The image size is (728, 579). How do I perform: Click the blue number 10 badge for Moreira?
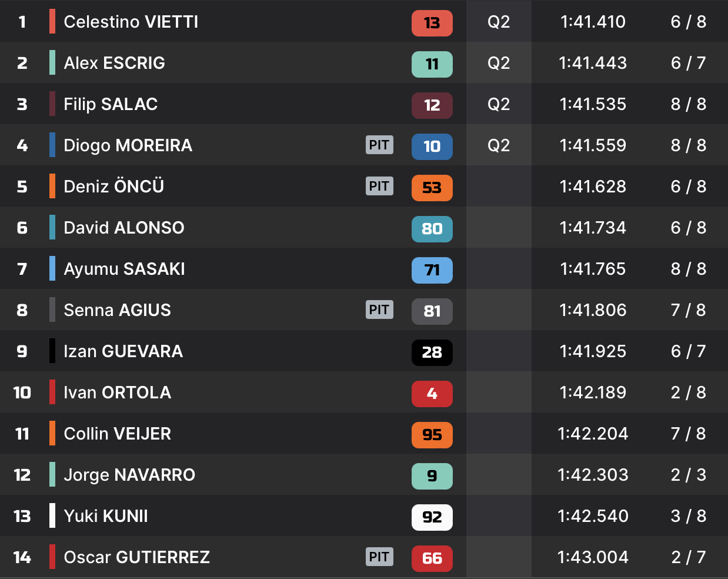tap(432, 147)
